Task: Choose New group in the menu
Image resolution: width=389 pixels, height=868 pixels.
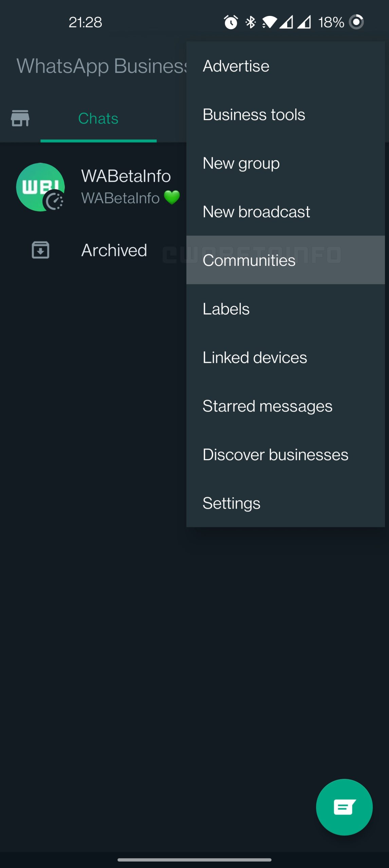Action: point(285,163)
